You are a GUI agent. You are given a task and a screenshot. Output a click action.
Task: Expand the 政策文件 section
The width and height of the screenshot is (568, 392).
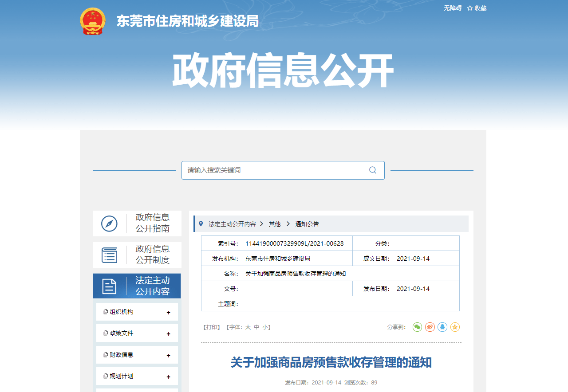168,334
